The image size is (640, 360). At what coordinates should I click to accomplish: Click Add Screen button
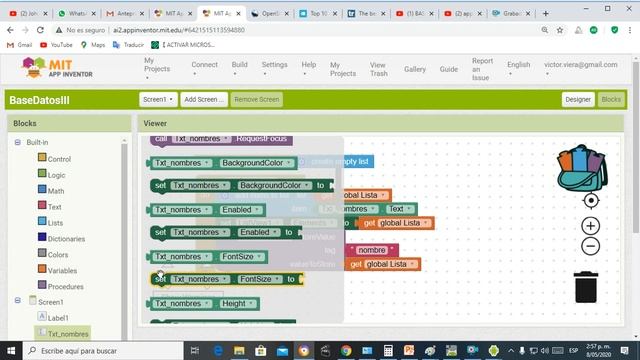click(x=204, y=99)
